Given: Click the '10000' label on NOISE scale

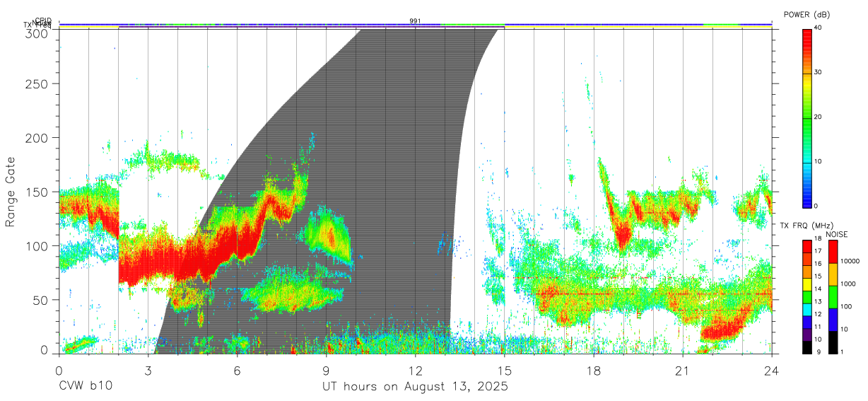Looking at the screenshot, I should [849, 262].
